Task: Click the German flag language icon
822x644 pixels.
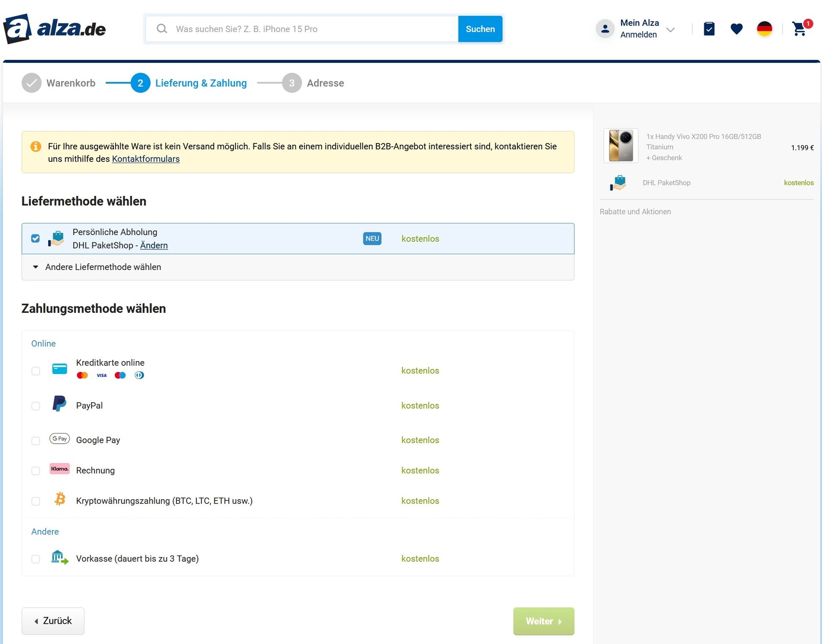Action: [764, 29]
